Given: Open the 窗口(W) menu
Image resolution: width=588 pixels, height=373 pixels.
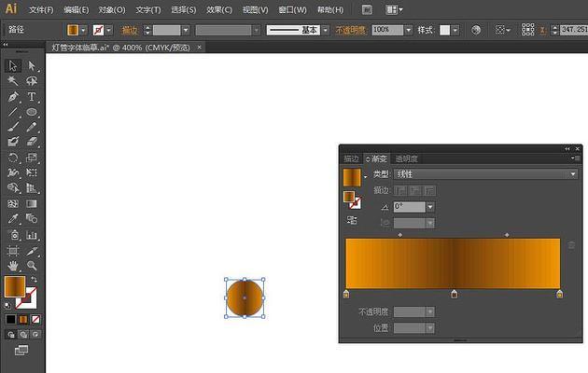Looking at the screenshot, I should pos(292,9).
